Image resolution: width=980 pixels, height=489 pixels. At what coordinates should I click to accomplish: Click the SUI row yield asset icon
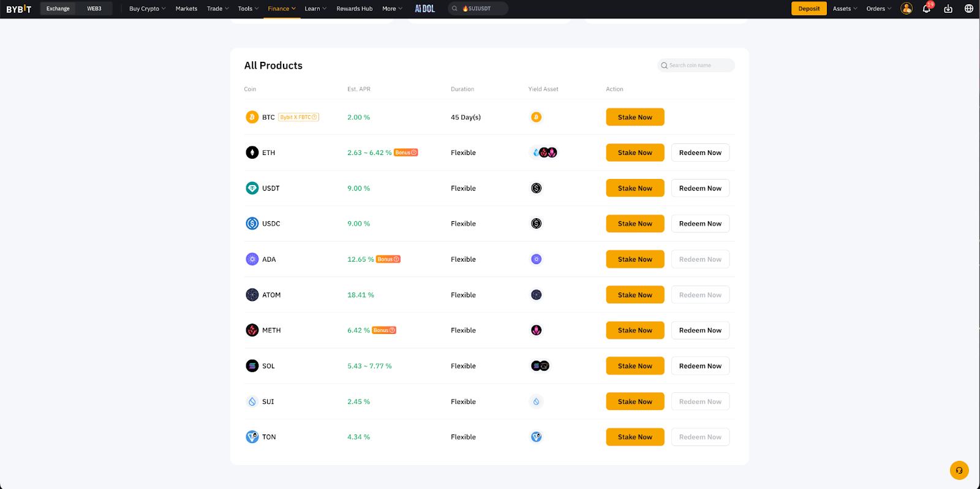coord(537,401)
